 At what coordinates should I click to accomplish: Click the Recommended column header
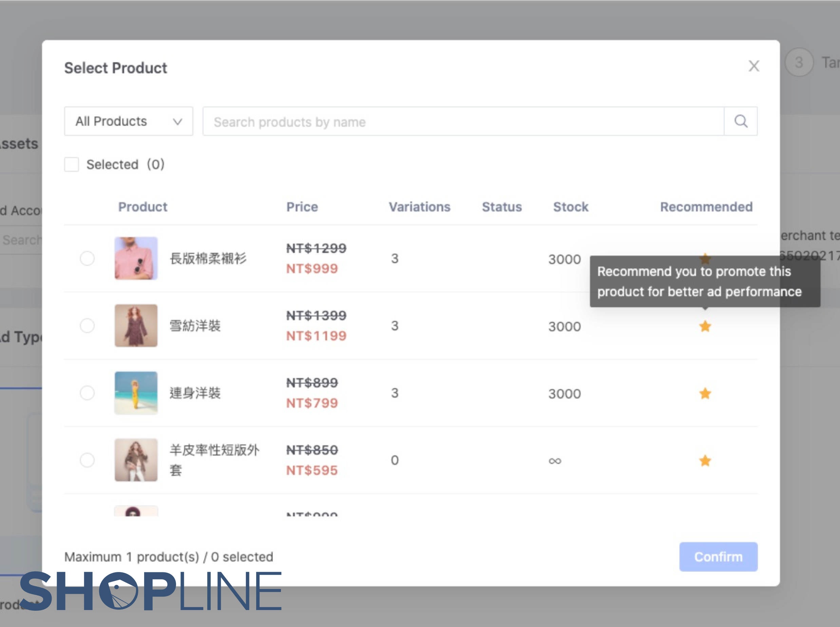click(x=706, y=207)
